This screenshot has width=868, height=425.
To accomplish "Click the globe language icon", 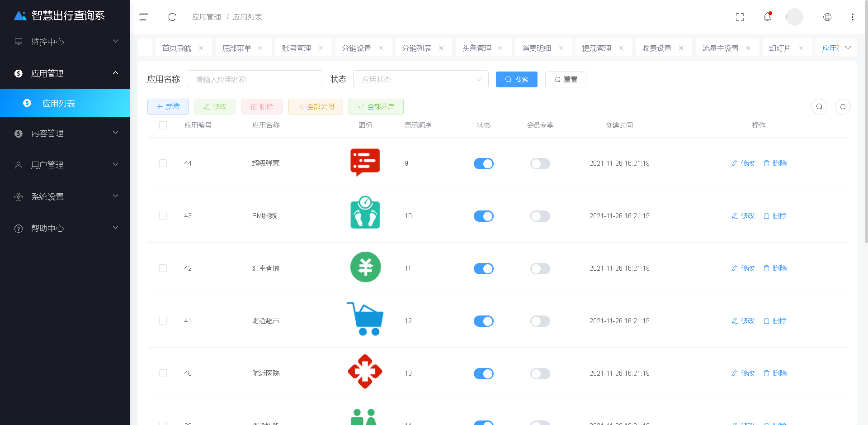I will pyautogui.click(x=827, y=17).
